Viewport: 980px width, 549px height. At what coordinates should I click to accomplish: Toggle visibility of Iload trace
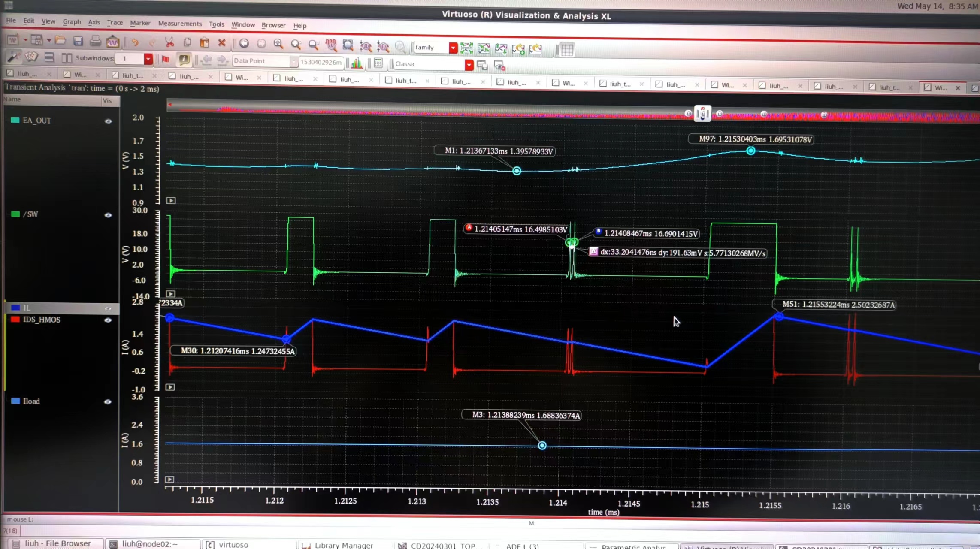108,402
